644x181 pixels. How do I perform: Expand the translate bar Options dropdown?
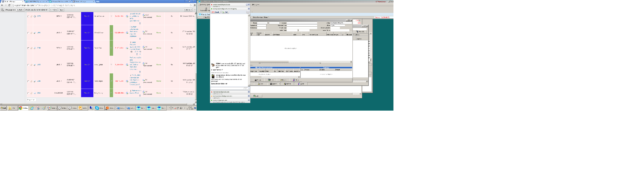coord(188,10)
